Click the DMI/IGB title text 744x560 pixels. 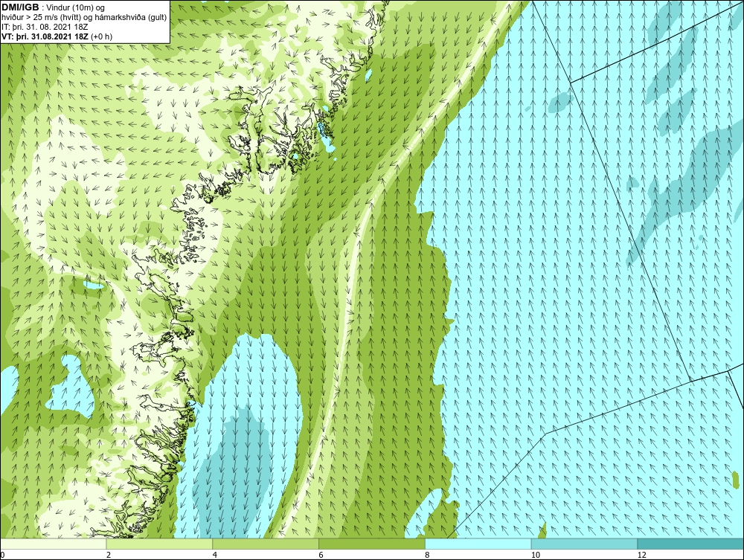point(20,7)
